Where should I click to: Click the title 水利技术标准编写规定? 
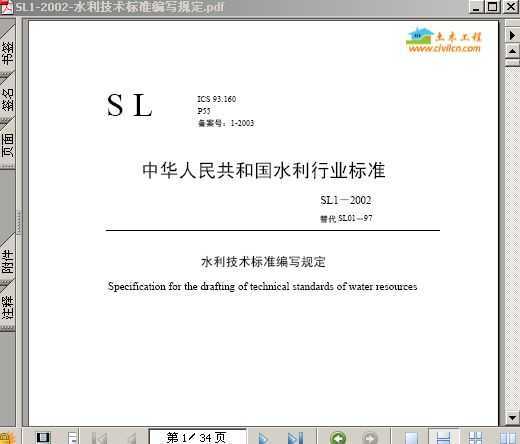(x=263, y=262)
